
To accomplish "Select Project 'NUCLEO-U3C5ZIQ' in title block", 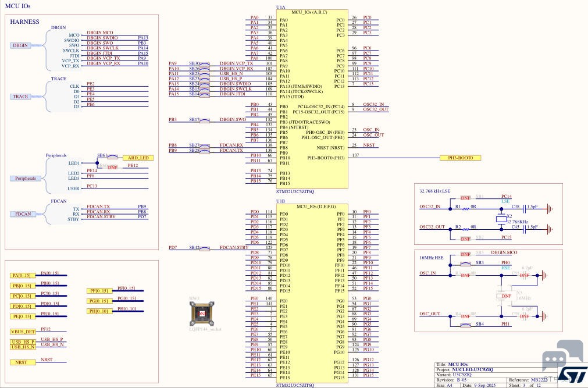I will 472,369.
